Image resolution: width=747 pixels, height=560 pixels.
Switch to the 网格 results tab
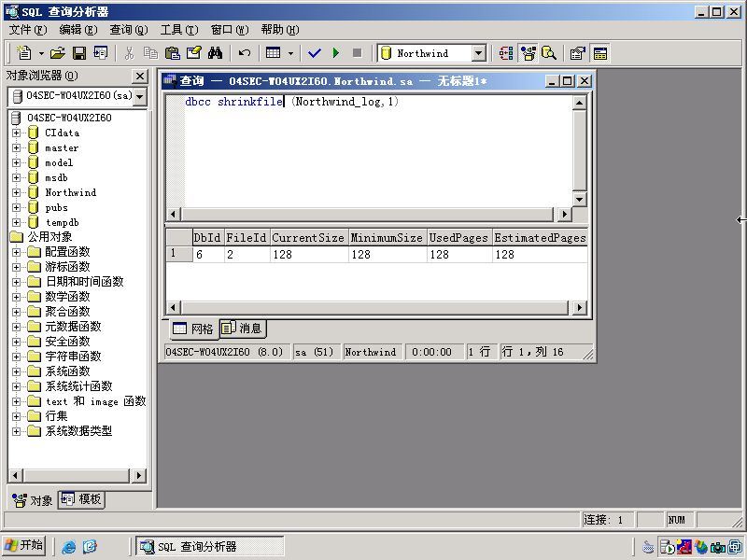(x=193, y=329)
